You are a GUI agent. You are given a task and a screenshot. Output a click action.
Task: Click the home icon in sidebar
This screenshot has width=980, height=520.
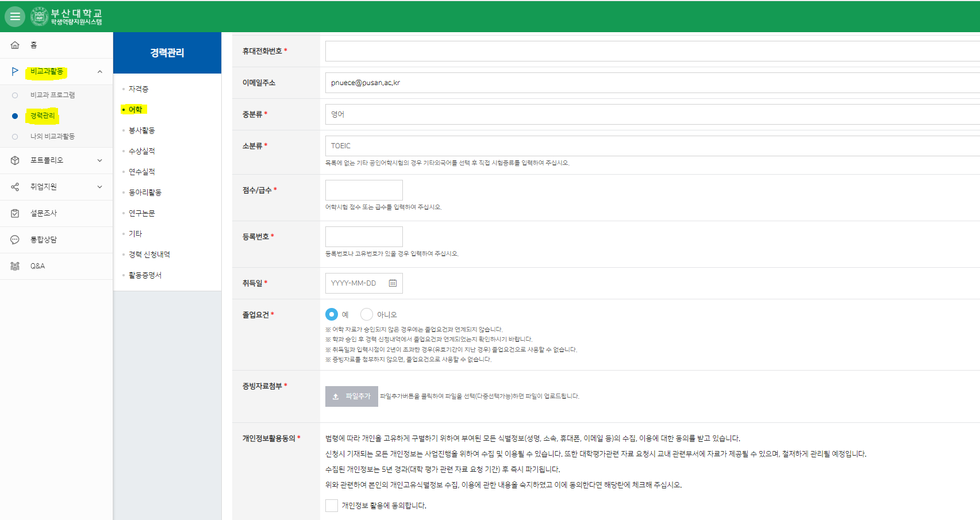[15, 45]
